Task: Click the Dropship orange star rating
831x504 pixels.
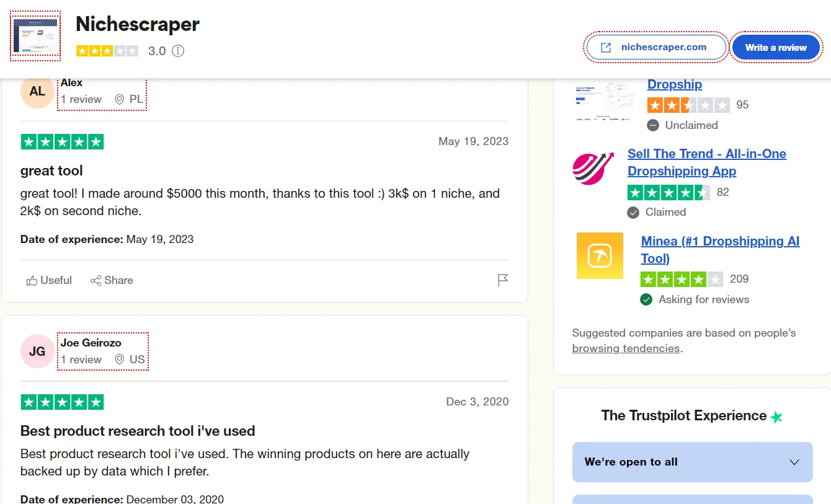Action: click(x=688, y=105)
